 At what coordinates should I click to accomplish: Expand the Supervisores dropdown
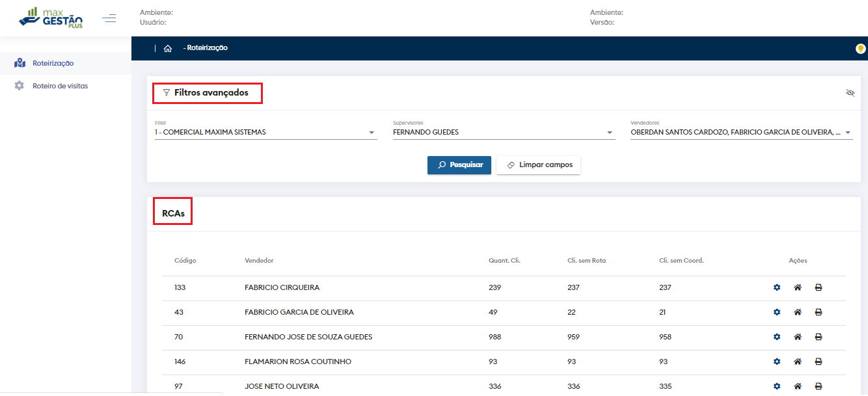[x=504, y=133]
